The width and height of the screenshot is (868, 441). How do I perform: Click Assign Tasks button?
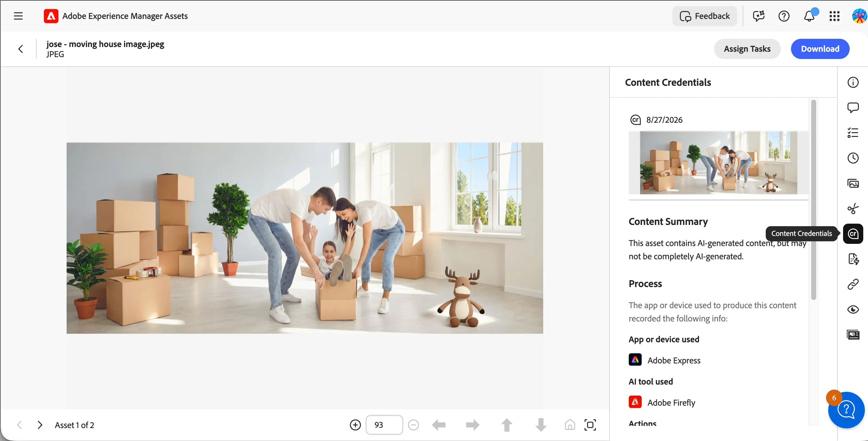point(747,49)
